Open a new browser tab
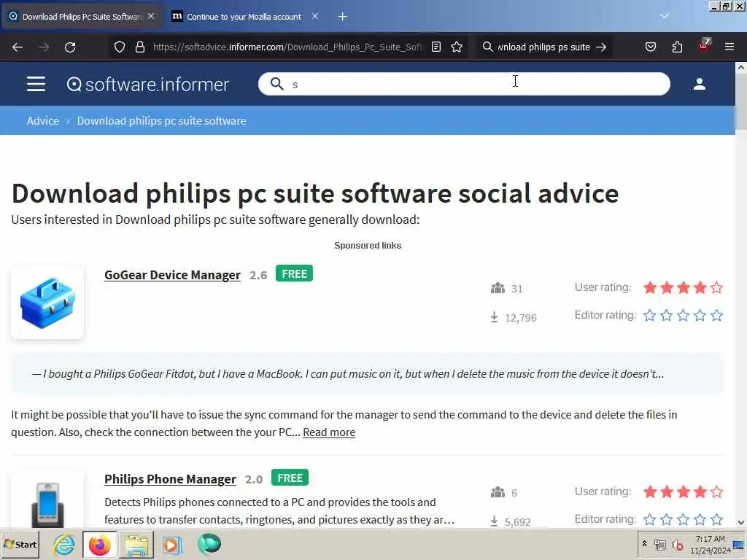Screen dimensions: 747x560 [343, 17]
